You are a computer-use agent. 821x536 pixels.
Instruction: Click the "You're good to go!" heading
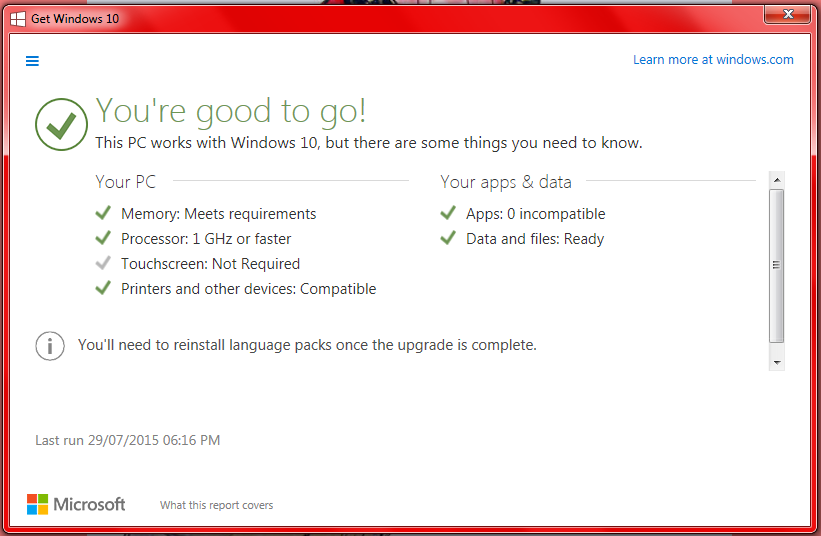click(230, 111)
